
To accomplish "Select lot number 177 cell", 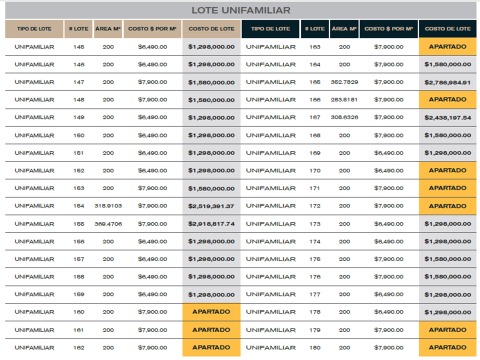I will coord(315,295).
